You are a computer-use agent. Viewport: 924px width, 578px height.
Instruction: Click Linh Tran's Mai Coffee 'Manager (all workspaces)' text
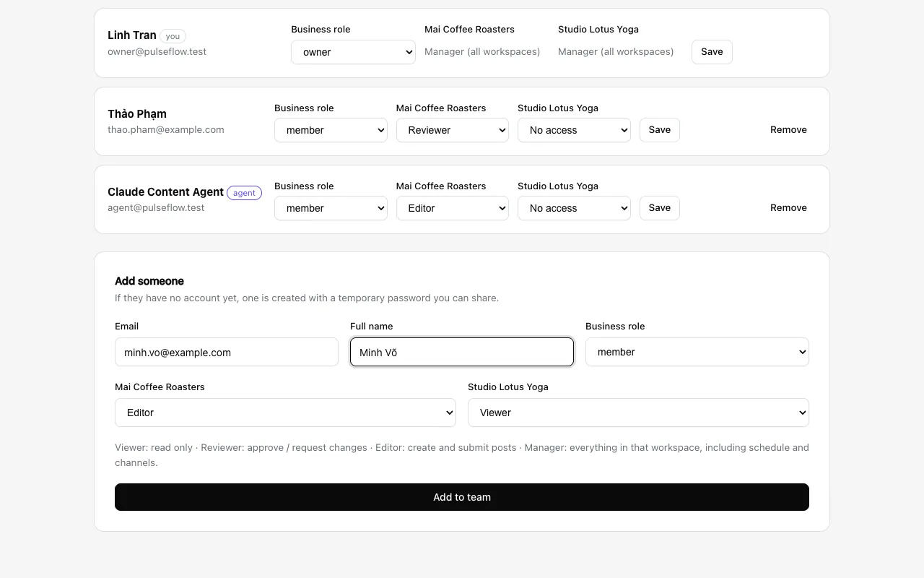tap(482, 52)
